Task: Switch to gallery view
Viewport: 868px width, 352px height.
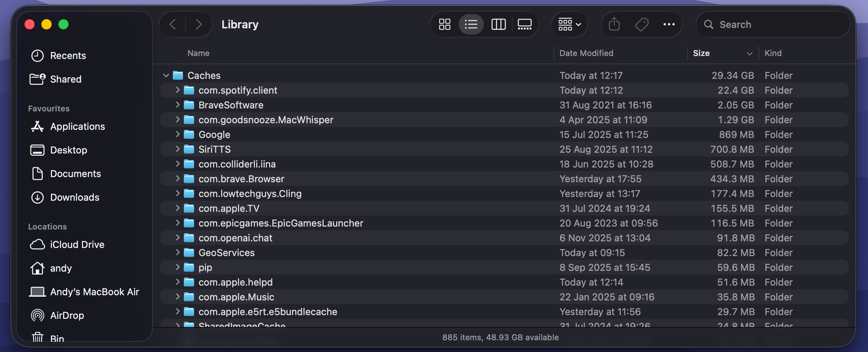Action: [524, 24]
